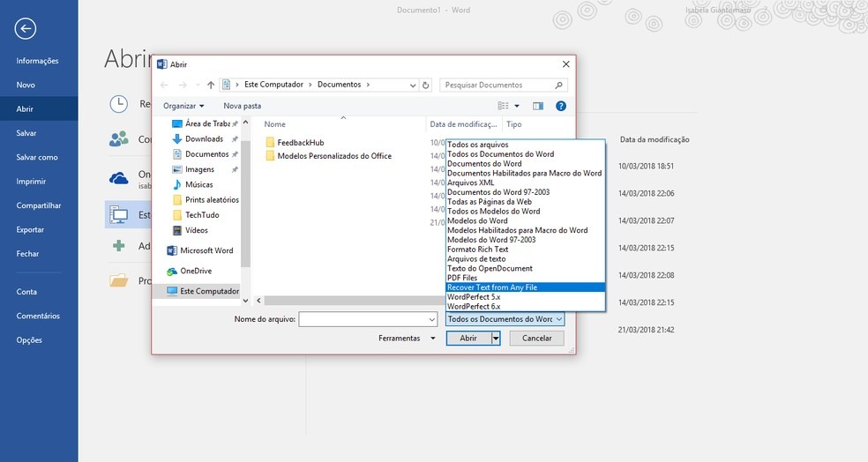Image resolution: width=868 pixels, height=462 pixels.
Task: Click the shared-with-me people icon
Action: click(x=118, y=139)
